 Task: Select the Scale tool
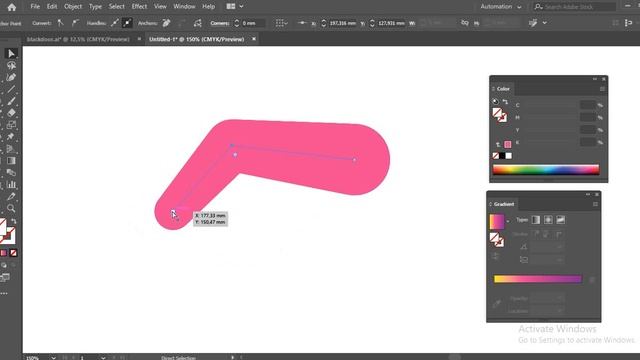[11, 125]
